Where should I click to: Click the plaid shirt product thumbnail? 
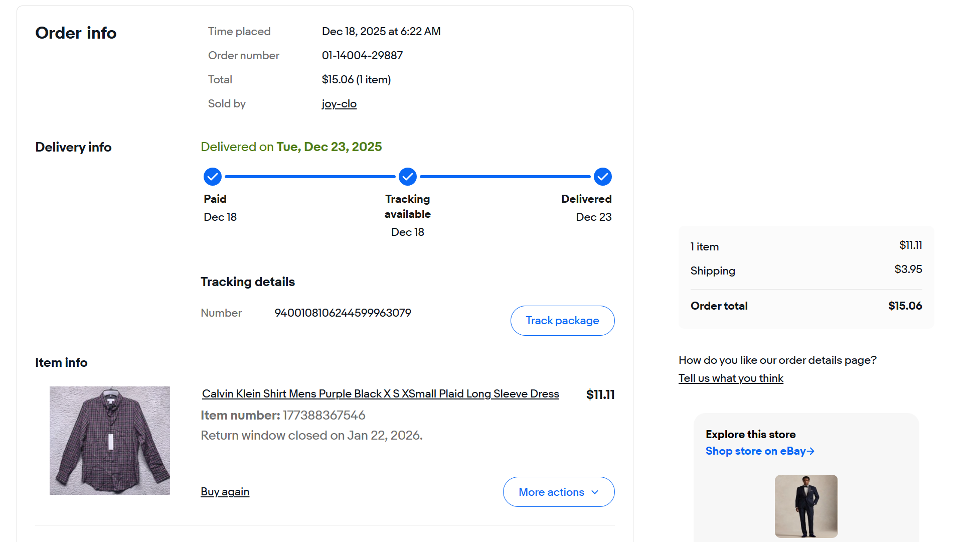pos(110,441)
